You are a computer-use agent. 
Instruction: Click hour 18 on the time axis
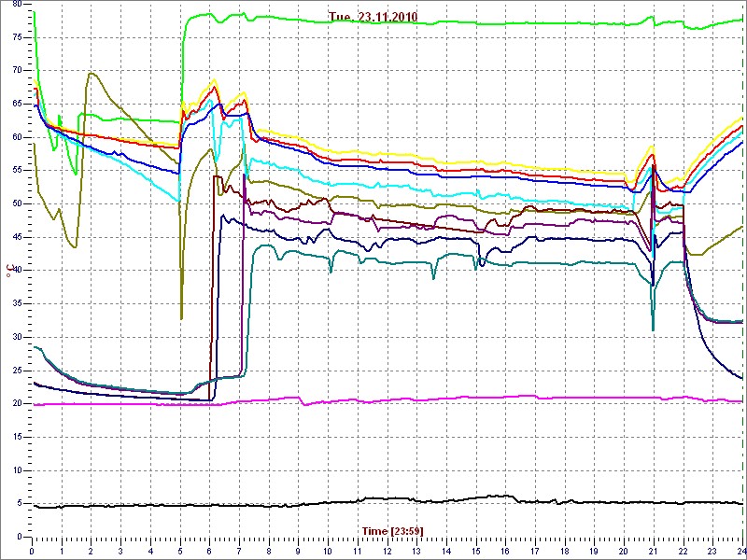coord(564,551)
